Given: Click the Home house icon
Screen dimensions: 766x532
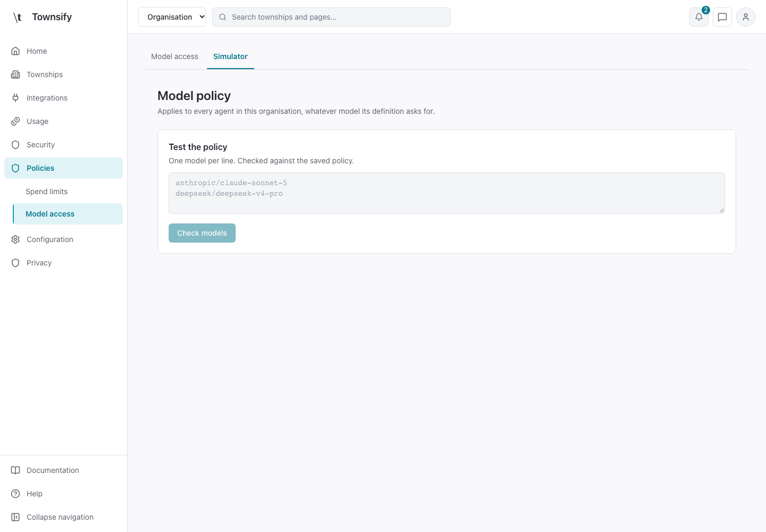Looking at the screenshot, I should pos(15,51).
